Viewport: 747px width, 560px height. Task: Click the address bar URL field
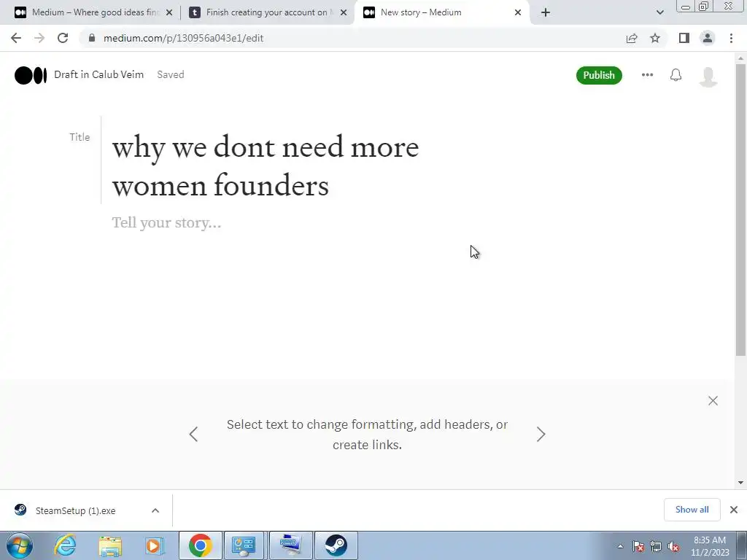[352, 38]
